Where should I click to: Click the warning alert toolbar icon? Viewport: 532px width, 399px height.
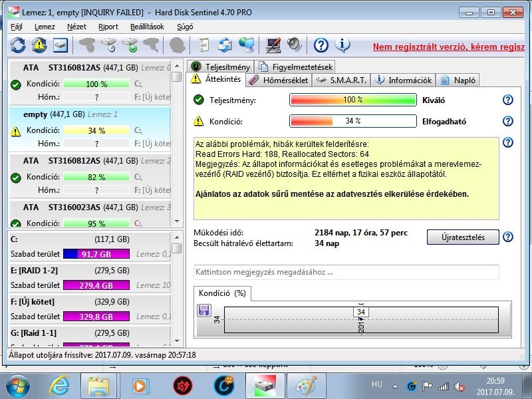tap(39, 45)
